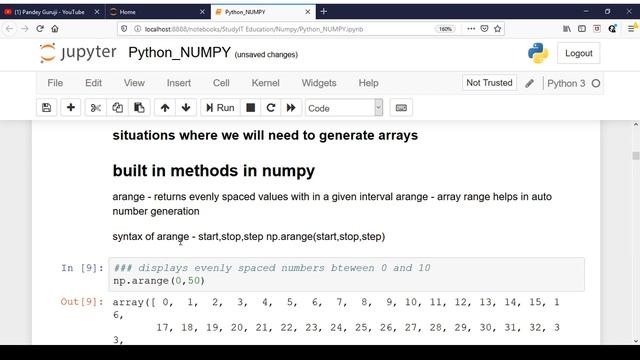
Task: Open page actions three-dots menu
Action: click(x=471, y=29)
